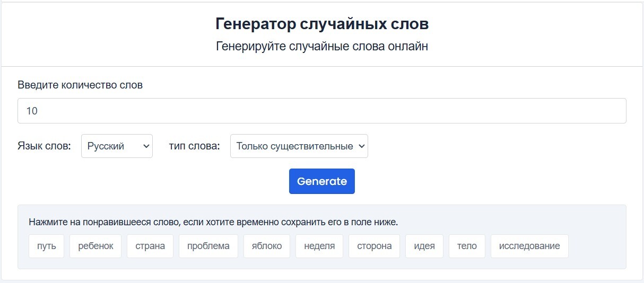Viewport: 644px width, 283px height.
Task: Pick the word "страна" chip
Action: pos(150,246)
